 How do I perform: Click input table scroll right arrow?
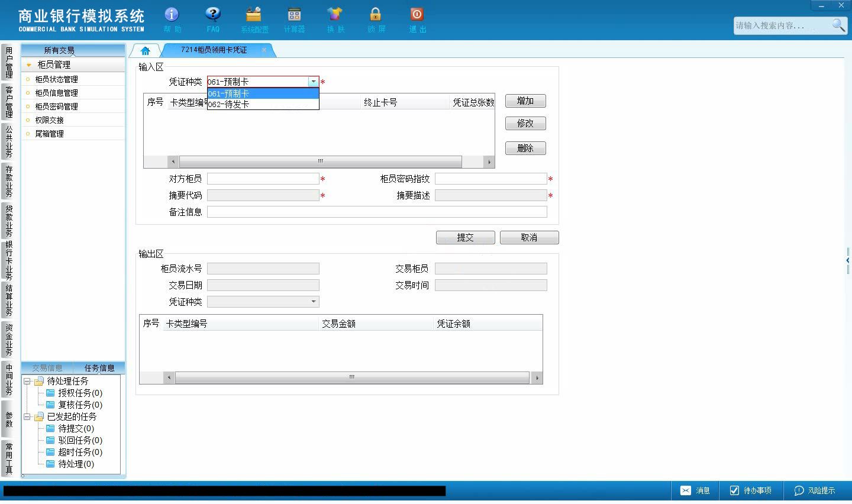(489, 161)
